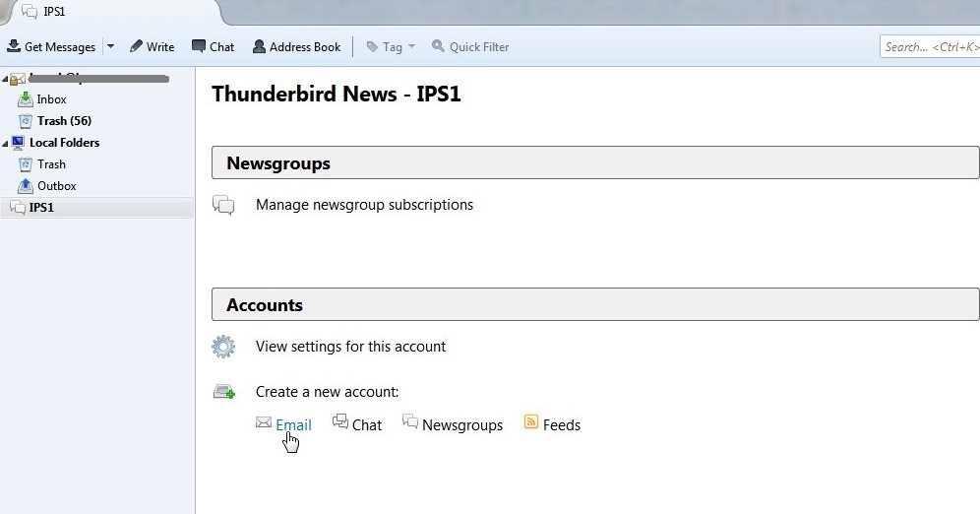
Task: Click the Email envelope icon
Action: [x=264, y=422]
